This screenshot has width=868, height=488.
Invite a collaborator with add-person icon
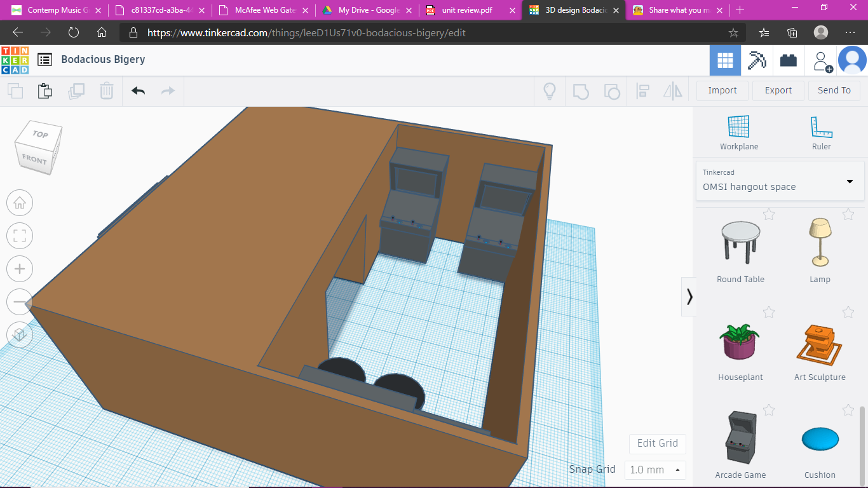click(x=822, y=61)
